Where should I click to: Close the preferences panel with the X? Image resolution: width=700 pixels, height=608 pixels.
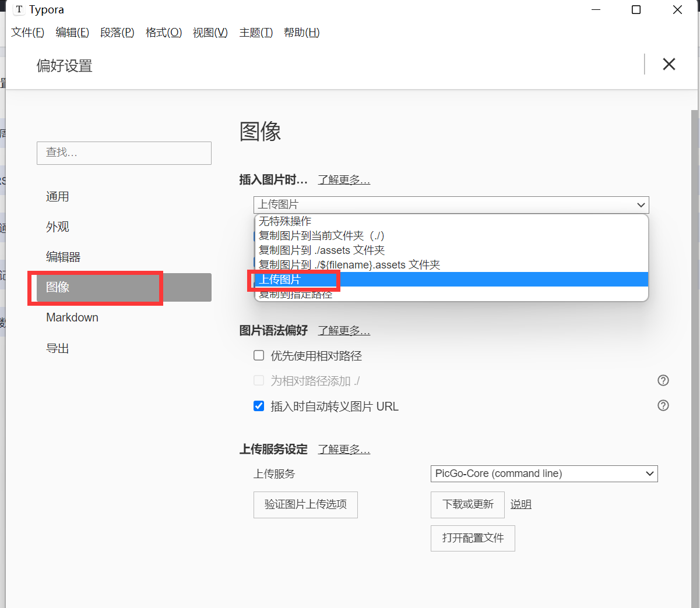(x=669, y=64)
